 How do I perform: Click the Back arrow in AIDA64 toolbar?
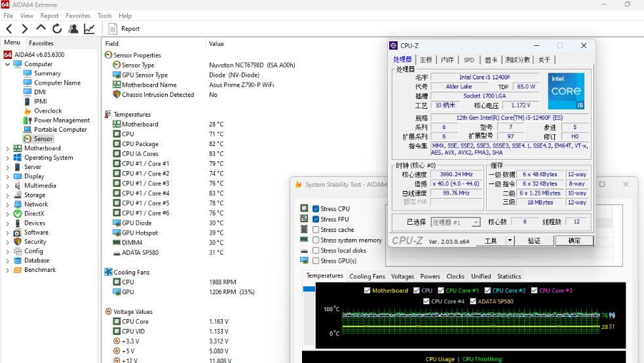[9, 29]
